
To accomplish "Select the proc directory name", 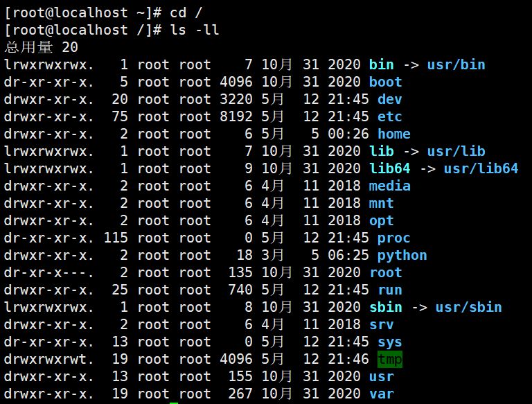I will click(x=393, y=238).
